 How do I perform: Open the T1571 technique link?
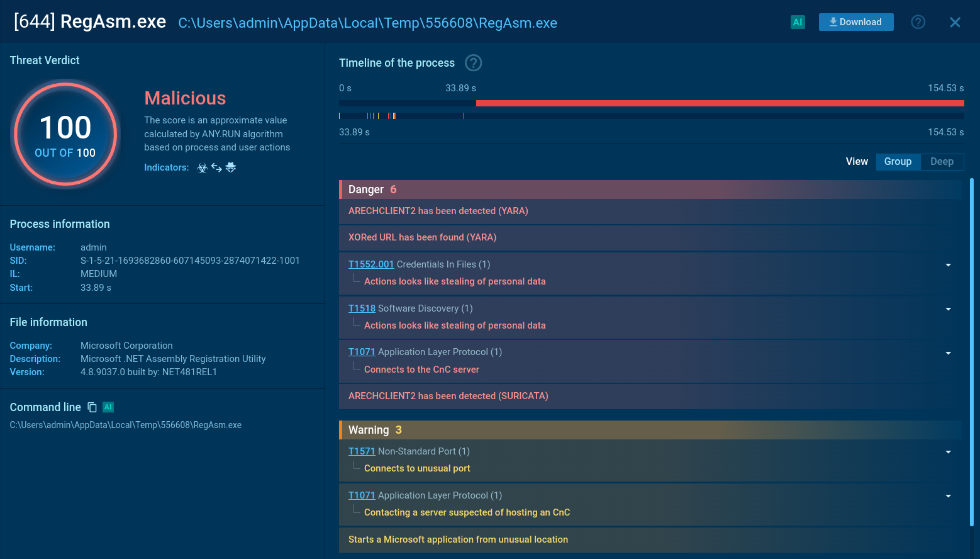click(362, 451)
